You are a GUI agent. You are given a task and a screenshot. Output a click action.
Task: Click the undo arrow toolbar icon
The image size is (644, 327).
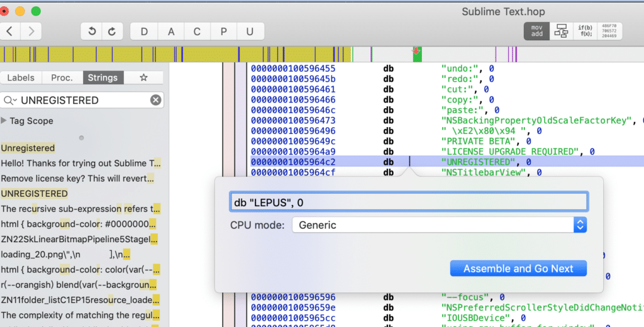tap(92, 31)
